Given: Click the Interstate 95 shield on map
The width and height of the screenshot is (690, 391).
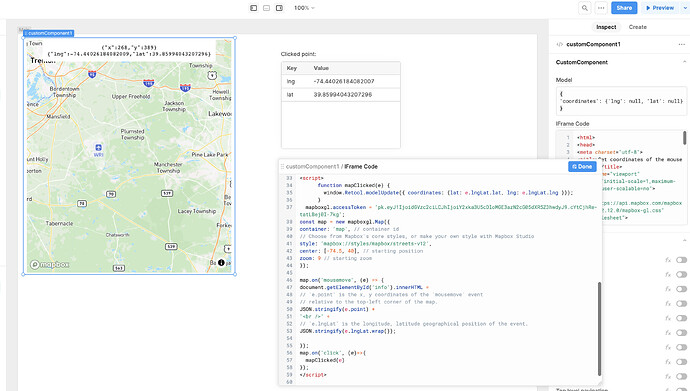Looking at the screenshot, I should pyautogui.click(x=92, y=74).
